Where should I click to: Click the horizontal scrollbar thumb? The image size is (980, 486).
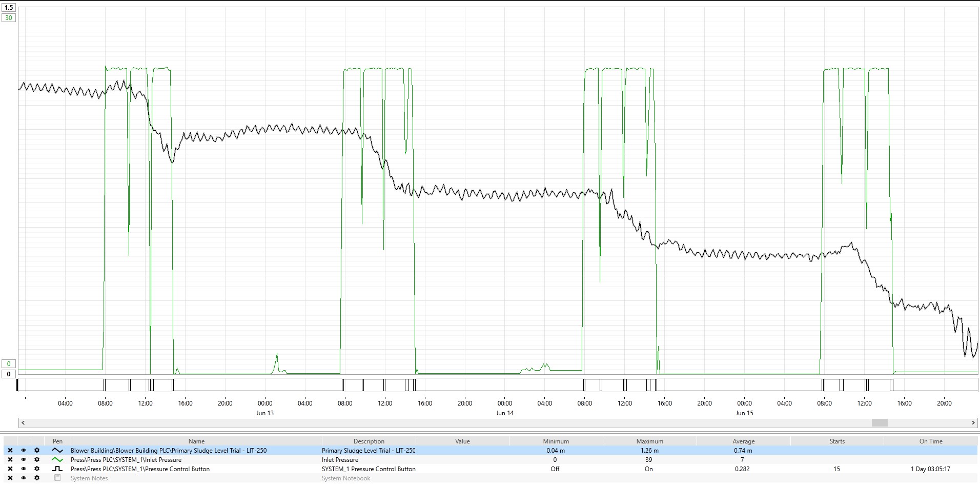[x=880, y=423]
